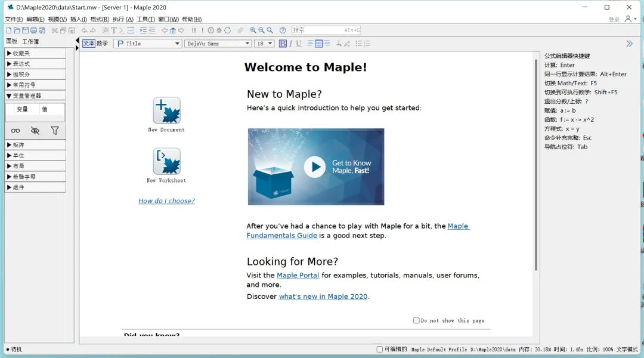Screen dimensions: 644x358
Task: Click the user account icon
Action: pyautogui.click(x=628, y=19)
